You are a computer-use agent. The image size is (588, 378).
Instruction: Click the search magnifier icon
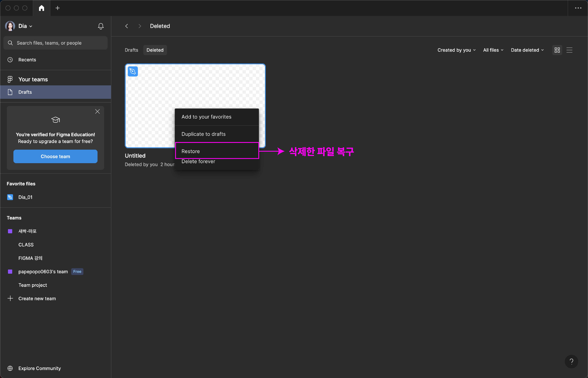tap(10, 43)
